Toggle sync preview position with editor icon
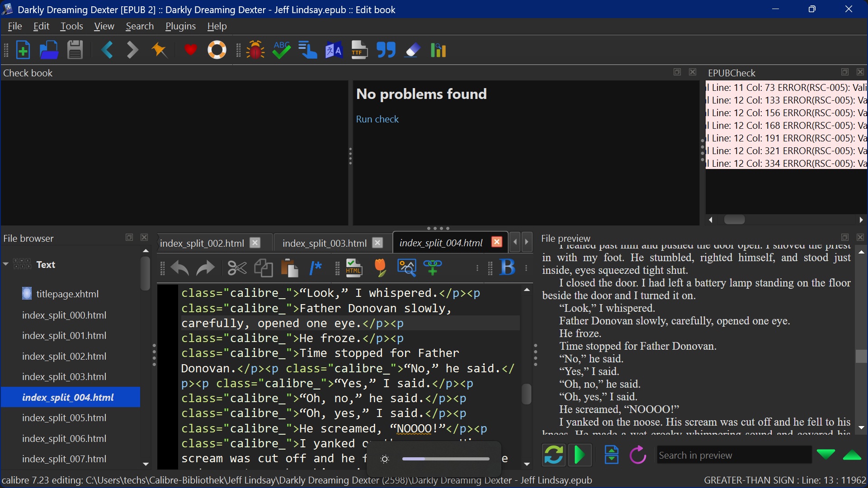 [x=611, y=455]
